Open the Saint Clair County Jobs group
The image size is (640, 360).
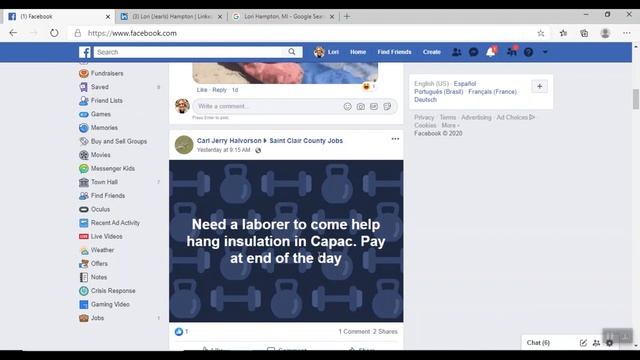pos(306,140)
